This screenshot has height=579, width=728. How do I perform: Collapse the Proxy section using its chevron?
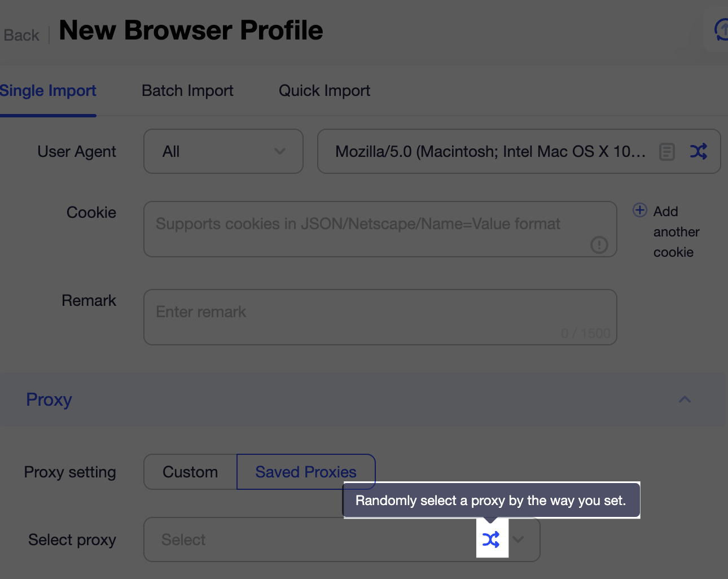[685, 400]
